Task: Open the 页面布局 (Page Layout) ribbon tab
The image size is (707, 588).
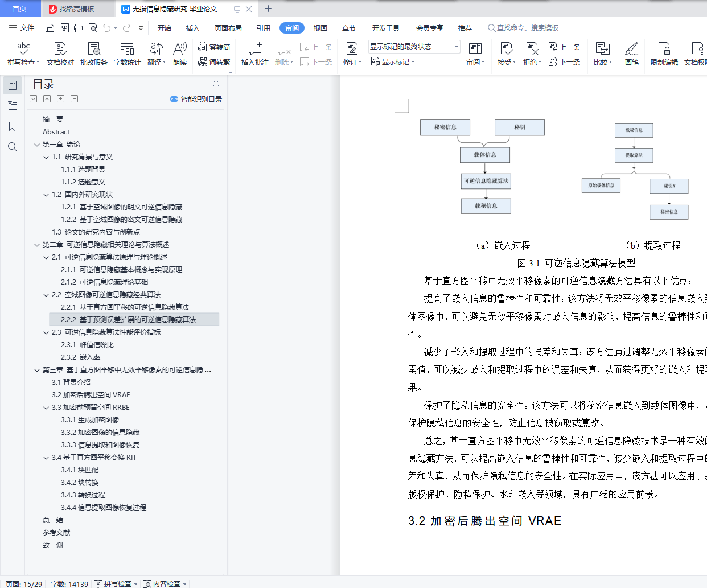Action: 228,28
